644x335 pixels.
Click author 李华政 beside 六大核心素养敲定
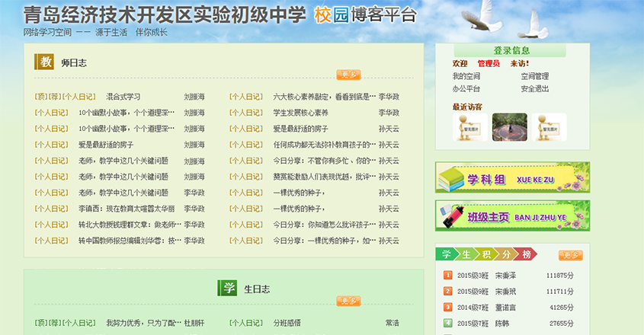389,97
